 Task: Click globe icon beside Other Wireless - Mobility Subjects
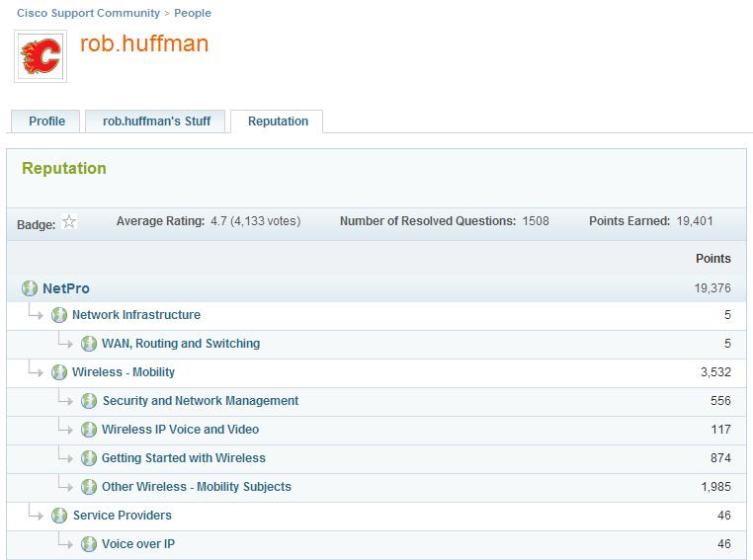[x=89, y=487]
